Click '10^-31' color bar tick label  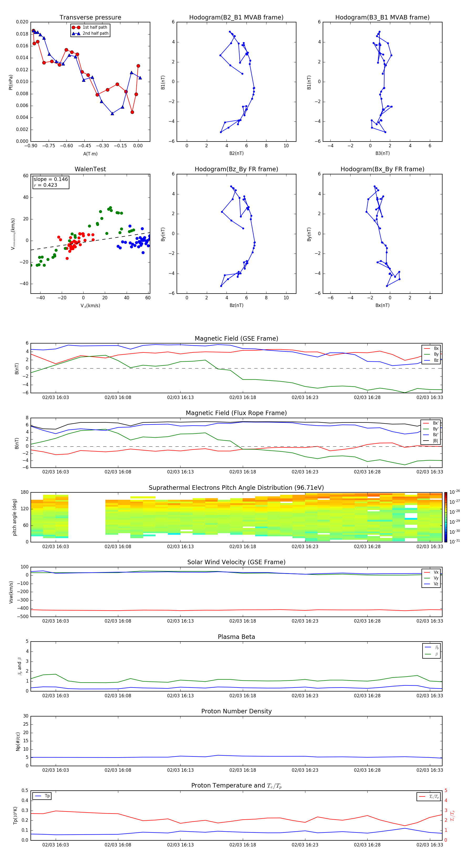coord(455,542)
